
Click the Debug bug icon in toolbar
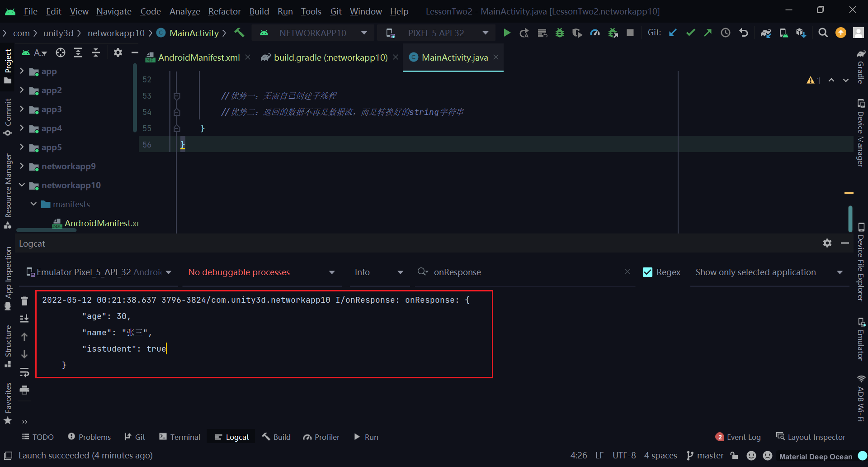(x=560, y=33)
